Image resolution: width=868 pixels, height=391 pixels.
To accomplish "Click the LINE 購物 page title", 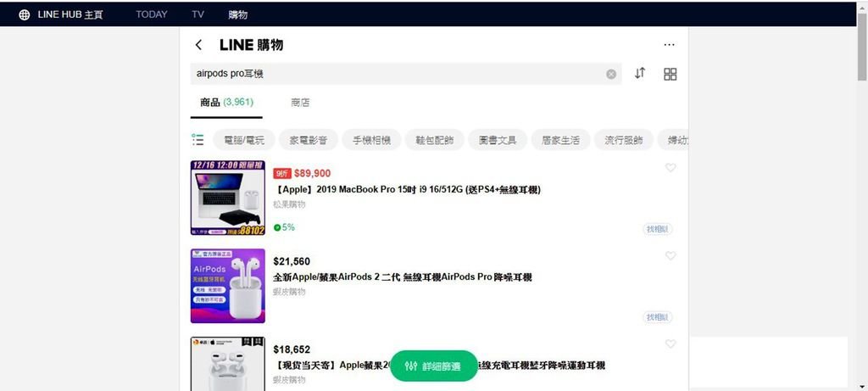I will click(251, 45).
